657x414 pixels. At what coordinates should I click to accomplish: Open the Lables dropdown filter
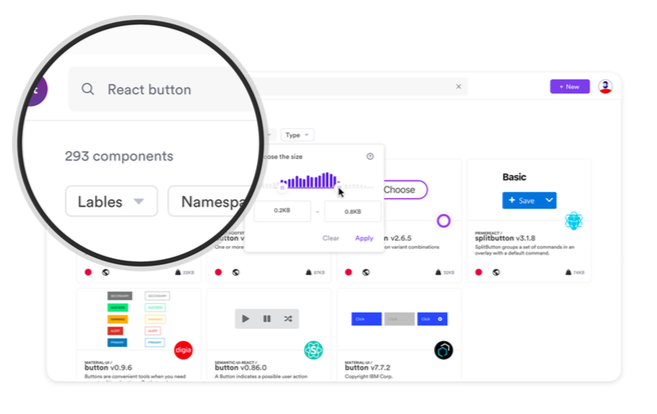(111, 201)
